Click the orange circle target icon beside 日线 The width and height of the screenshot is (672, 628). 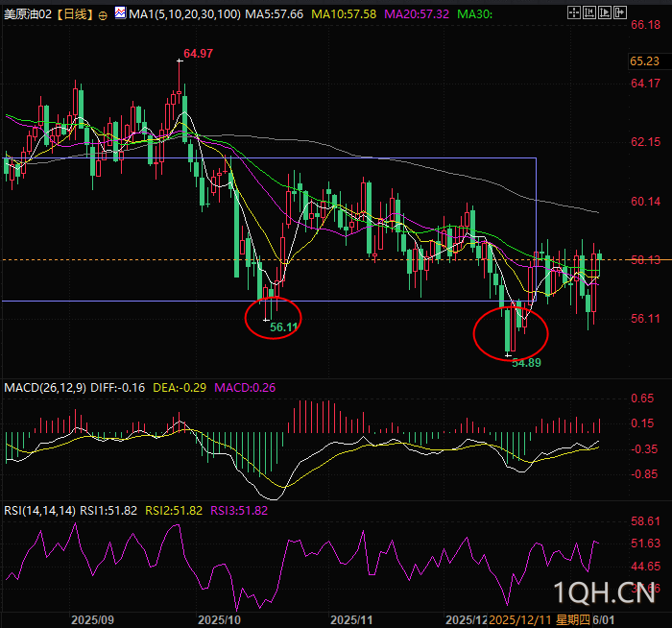103,16
